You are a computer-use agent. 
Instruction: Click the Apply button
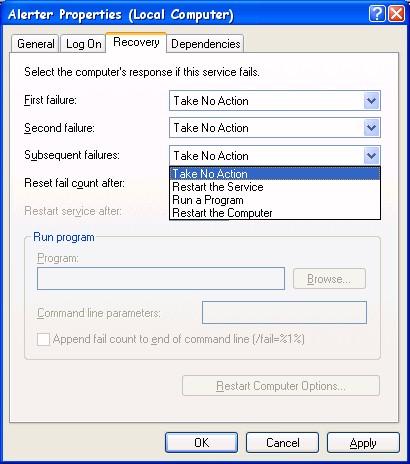pyautogui.click(x=363, y=443)
